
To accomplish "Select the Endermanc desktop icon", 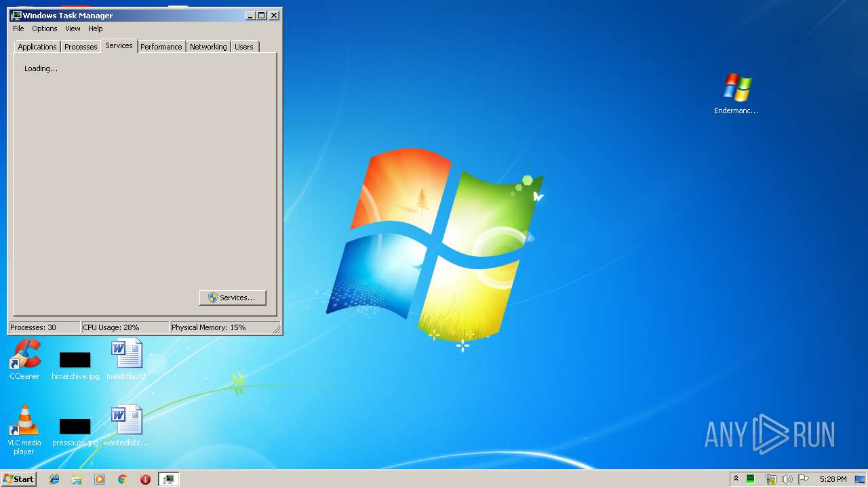I will click(736, 94).
